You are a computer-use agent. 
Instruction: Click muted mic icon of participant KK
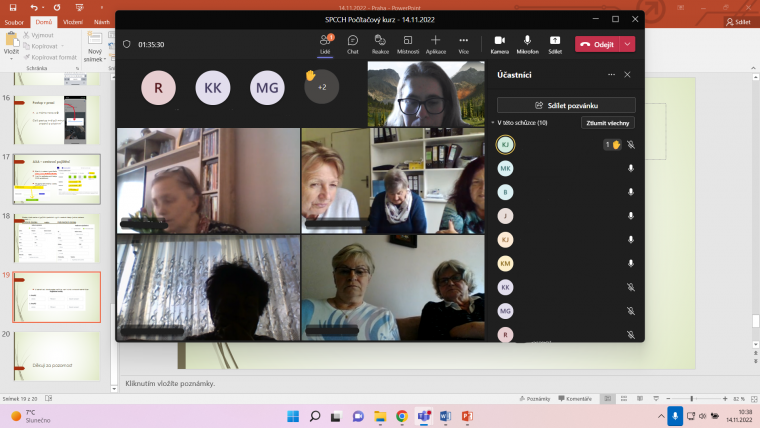click(631, 287)
